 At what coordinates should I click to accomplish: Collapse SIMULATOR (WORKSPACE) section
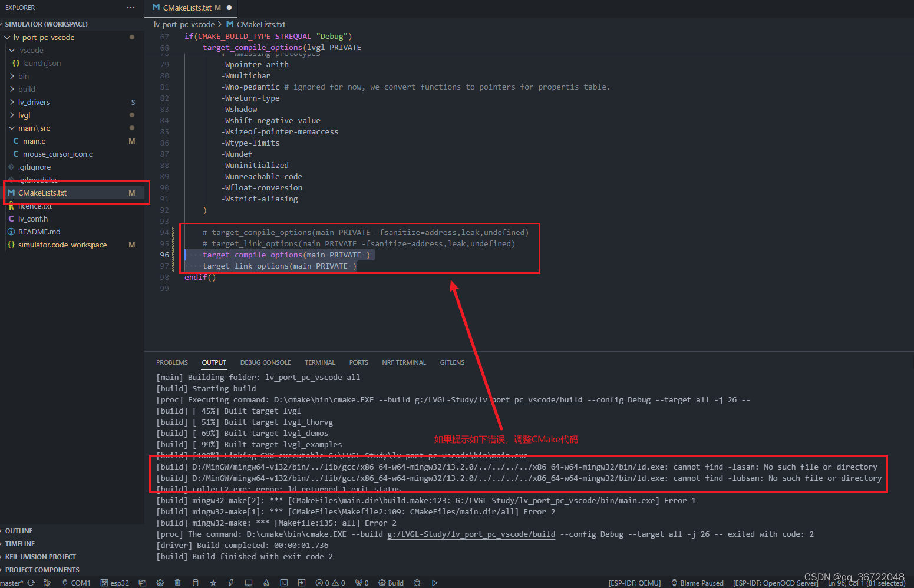click(46, 24)
